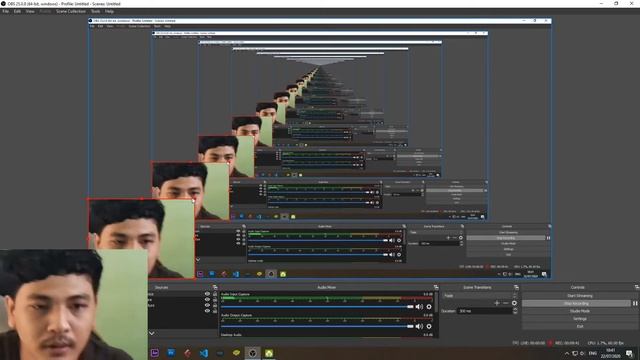Adjust the Audio Output Capture volume slider

[x=318, y=327]
